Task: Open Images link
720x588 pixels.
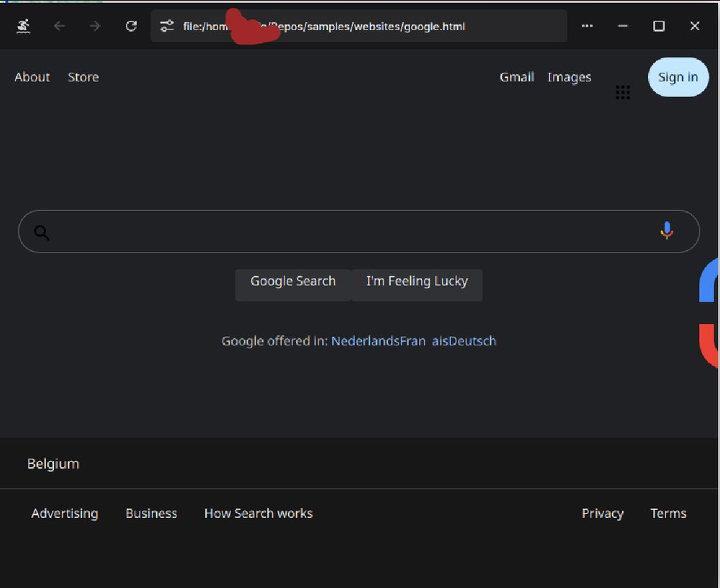Action: [x=570, y=78]
